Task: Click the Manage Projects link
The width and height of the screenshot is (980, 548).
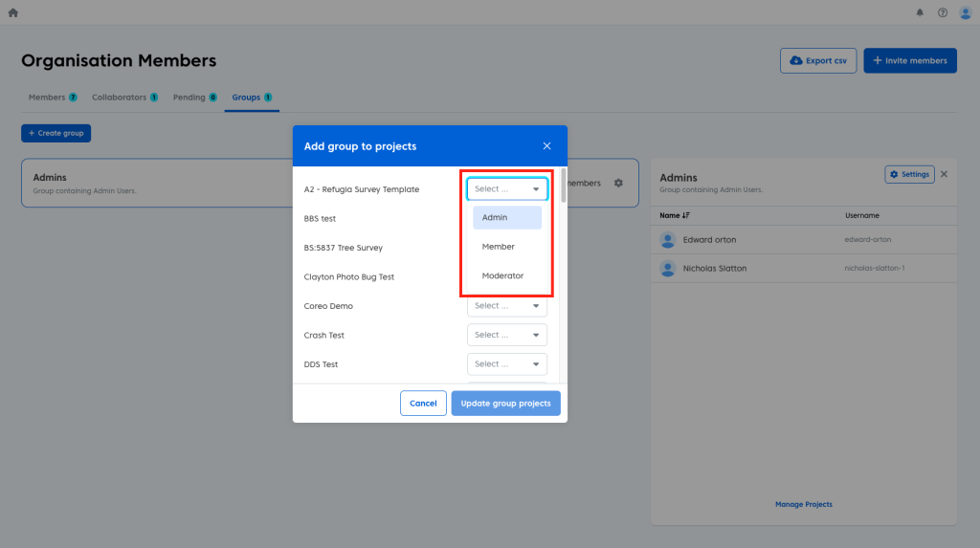Action: [x=803, y=504]
